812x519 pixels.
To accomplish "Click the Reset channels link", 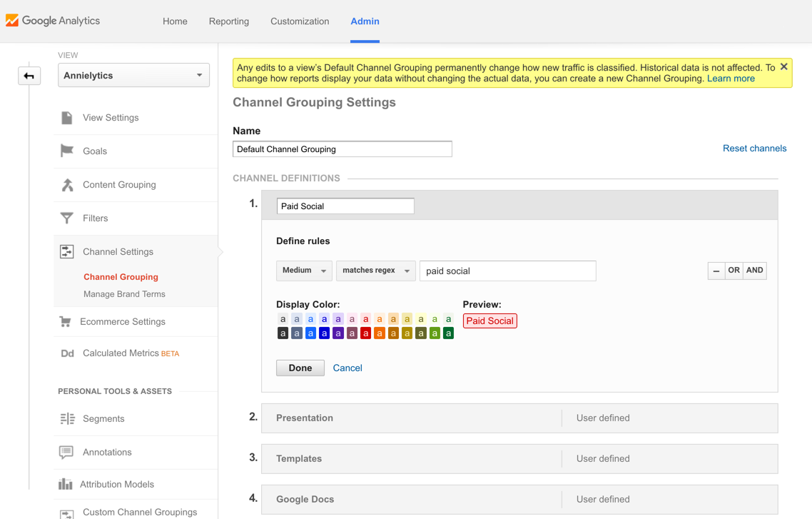I will (x=754, y=148).
